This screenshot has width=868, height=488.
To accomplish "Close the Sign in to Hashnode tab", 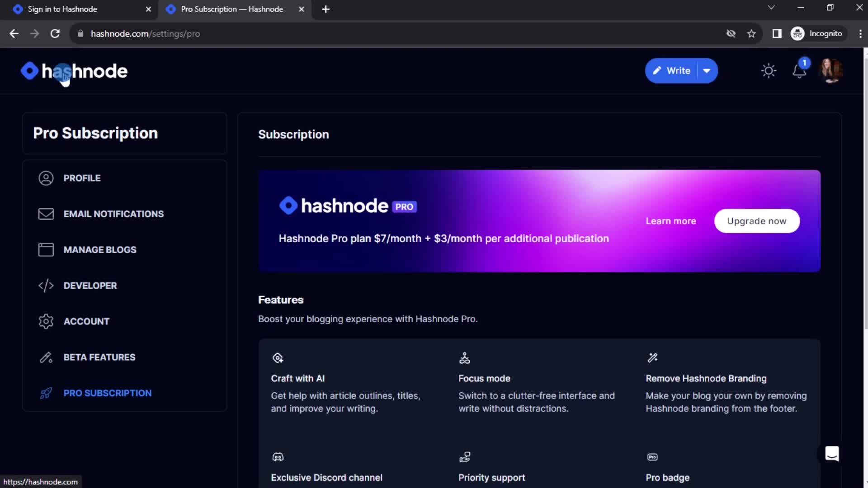I will click(148, 9).
